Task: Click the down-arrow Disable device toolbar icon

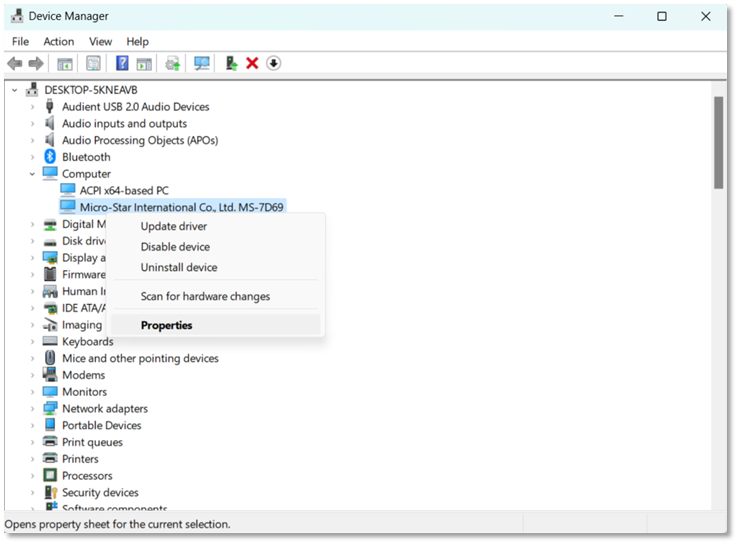Action: 273,63
